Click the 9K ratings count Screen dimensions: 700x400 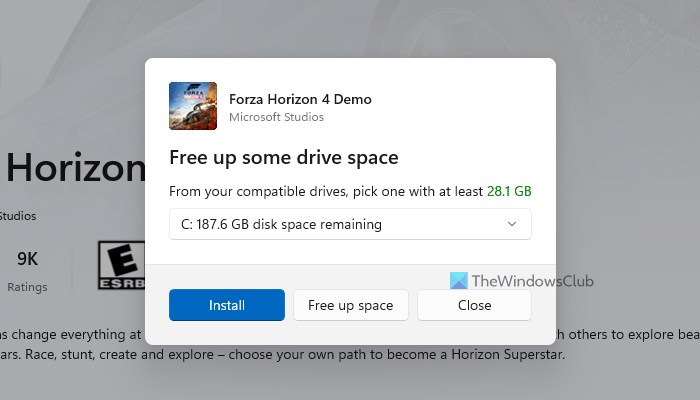28,259
